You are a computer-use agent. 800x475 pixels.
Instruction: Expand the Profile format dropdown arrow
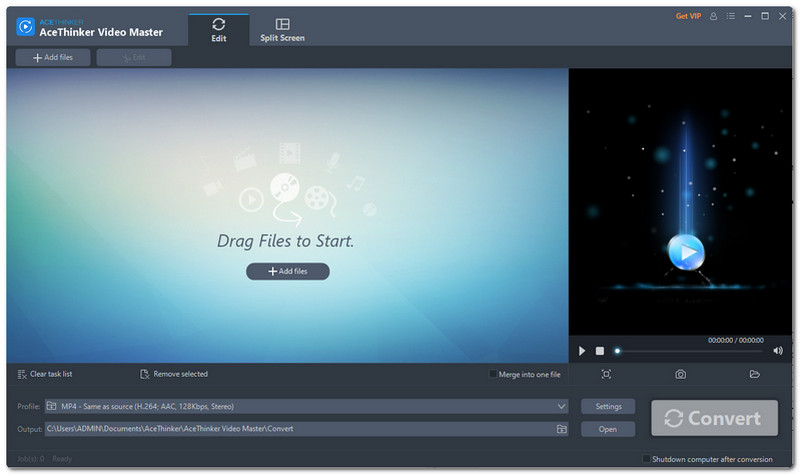click(561, 407)
